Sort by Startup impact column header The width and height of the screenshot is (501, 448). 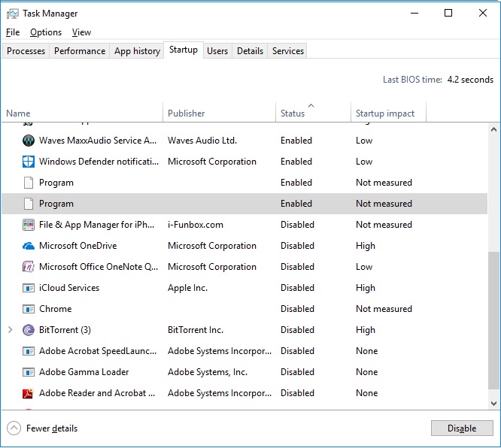coord(388,112)
